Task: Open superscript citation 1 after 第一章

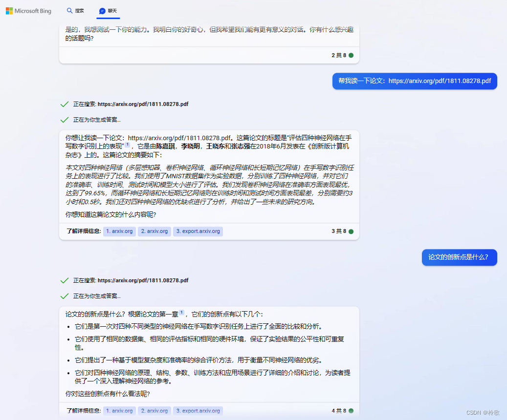Action: (x=181, y=313)
